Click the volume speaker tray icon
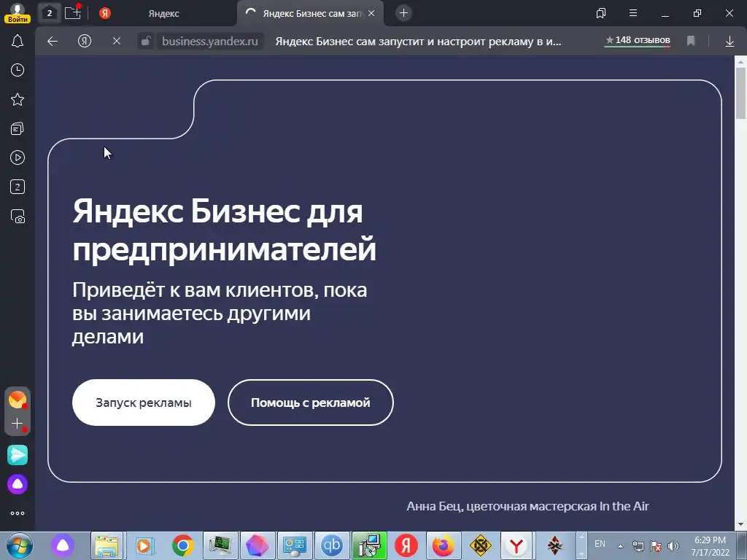Screen dimensions: 747x560 pyautogui.click(x=673, y=546)
